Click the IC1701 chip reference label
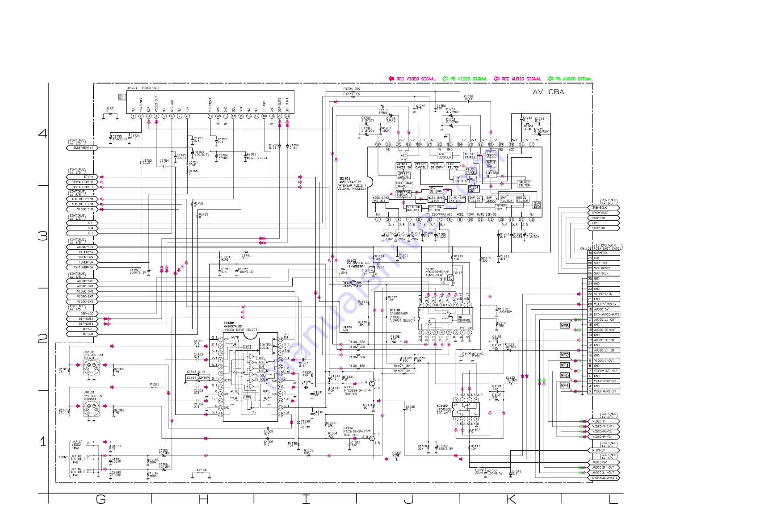 [344, 179]
